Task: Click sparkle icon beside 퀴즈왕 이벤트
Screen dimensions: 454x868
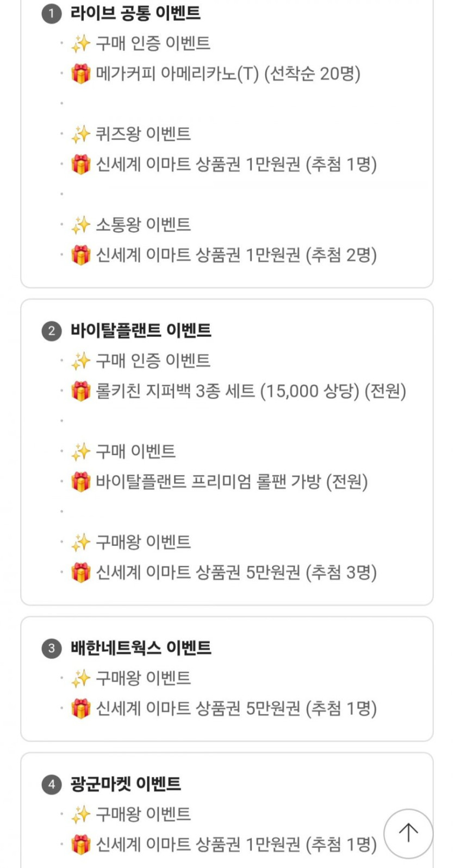Action: (81, 134)
